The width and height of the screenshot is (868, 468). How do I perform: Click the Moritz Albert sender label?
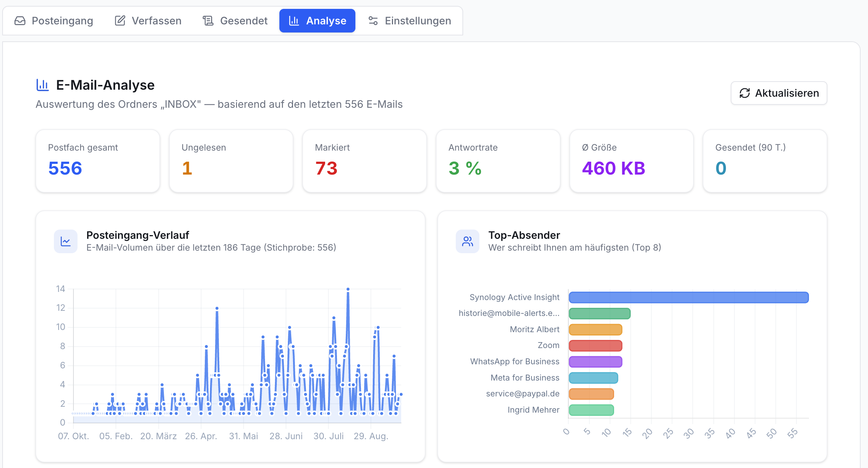535,330
